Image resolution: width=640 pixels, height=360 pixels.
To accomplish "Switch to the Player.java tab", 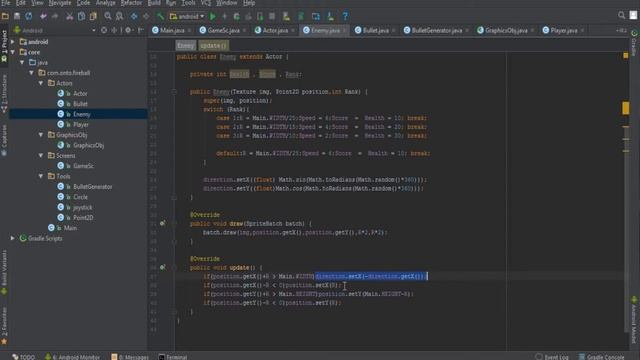I will 564,30.
